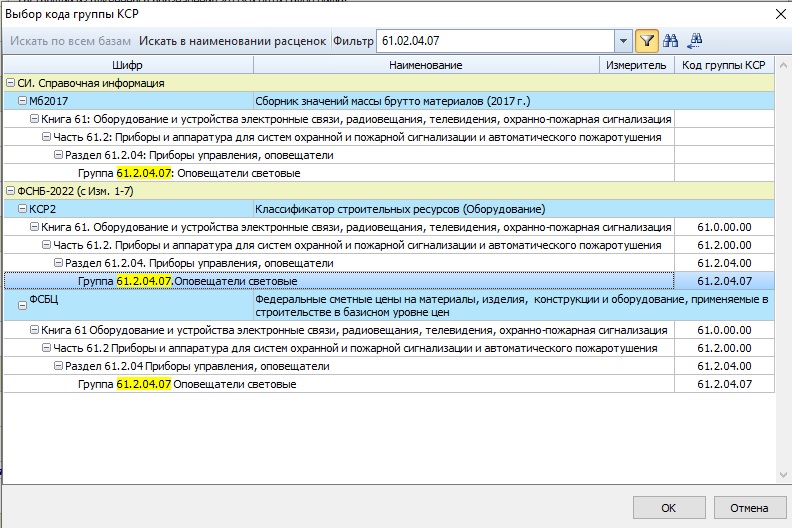Toggle 'Искать по всем базам' option
The width and height of the screenshot is (792, 528).
[x=71, y=41]
